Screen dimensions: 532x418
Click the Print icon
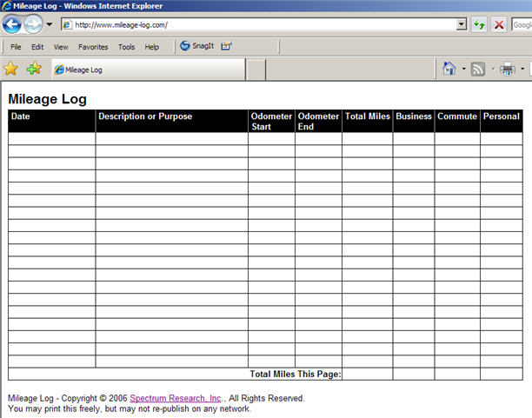click(508, 69)
